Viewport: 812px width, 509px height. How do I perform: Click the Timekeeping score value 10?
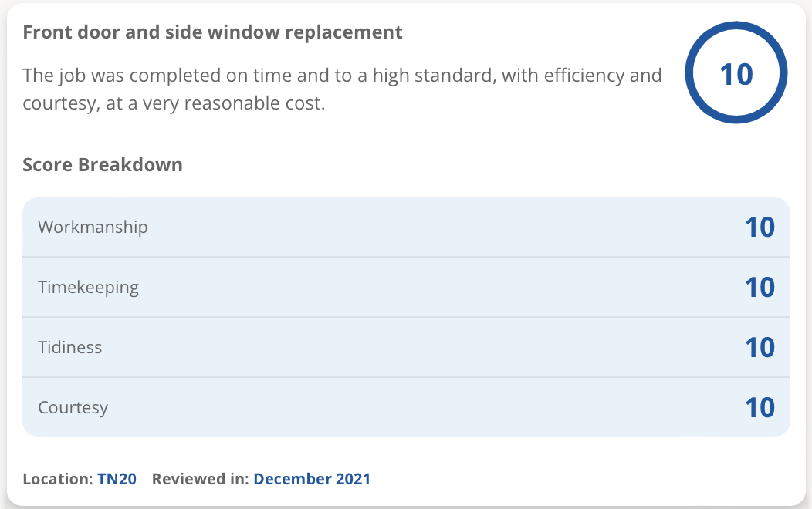[760, 287]
